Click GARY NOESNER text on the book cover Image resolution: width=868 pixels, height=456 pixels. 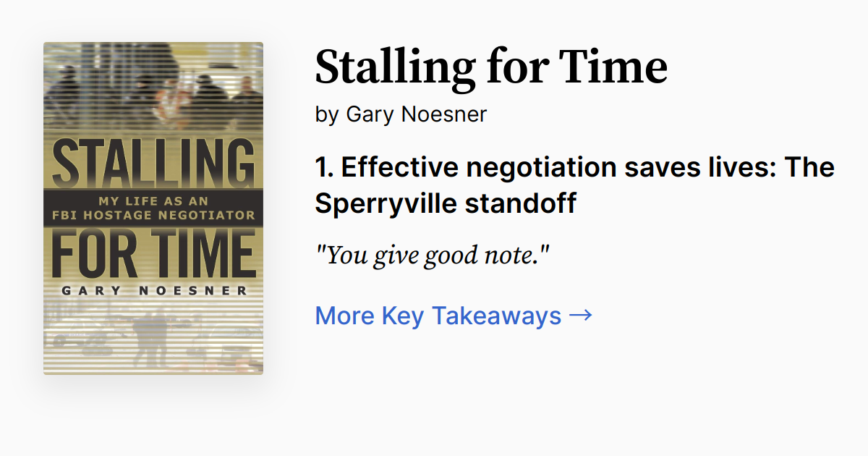[153, 291]
